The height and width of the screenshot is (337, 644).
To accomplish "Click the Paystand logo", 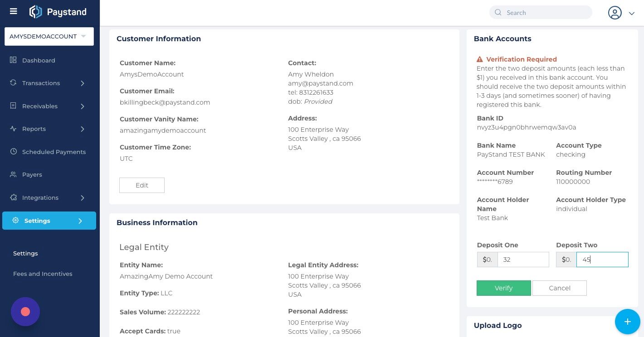I will point(58,12).
